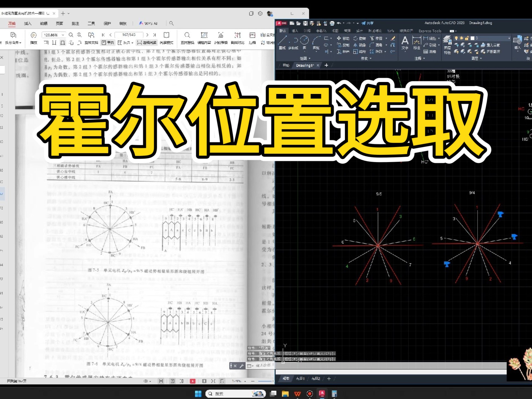Viewport: 532px width, 399px height.
Task: Click the Text annotation tool icon
Action: tap(405, 41)
